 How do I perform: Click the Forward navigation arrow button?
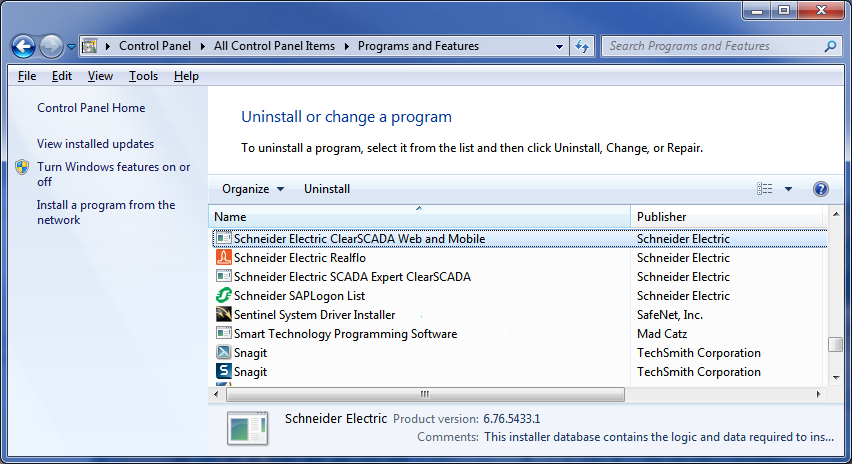tap(52, 47)
